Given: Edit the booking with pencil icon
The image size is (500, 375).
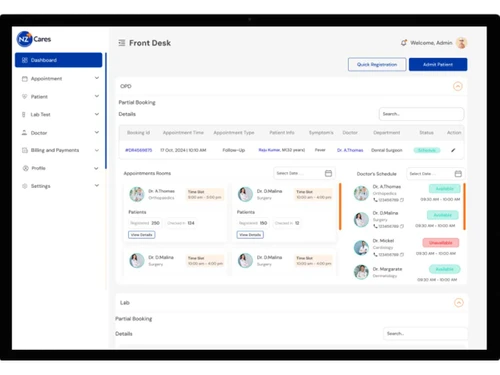Looking at the screenshot, I should pyautogui.click(x=453, y=150).
